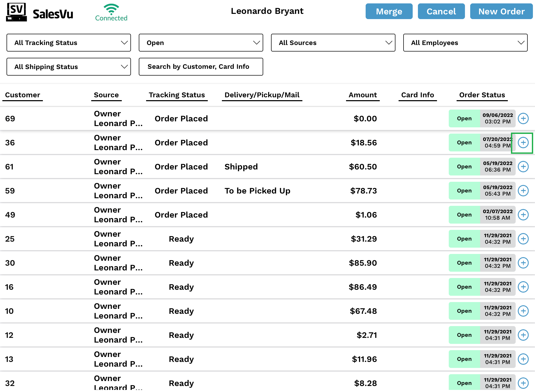The height and width of the screenshot is (392, 535).
Task: Expand order 61 using its plus icon
Action: coord(523,167)
